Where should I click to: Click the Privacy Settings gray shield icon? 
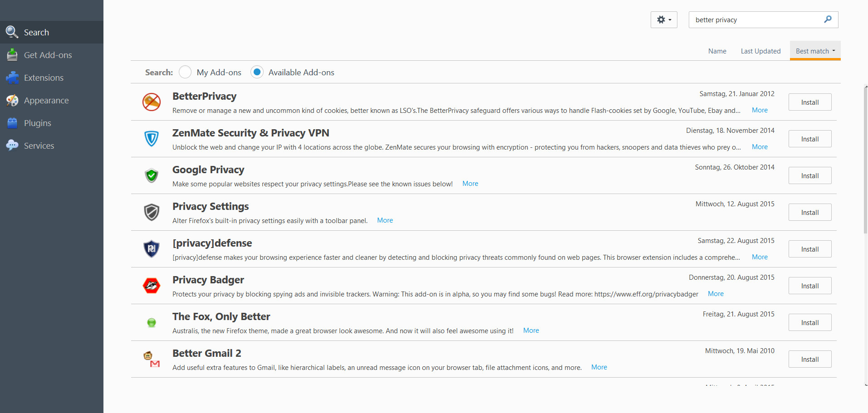pyautogui.click(x=152, y=212)
